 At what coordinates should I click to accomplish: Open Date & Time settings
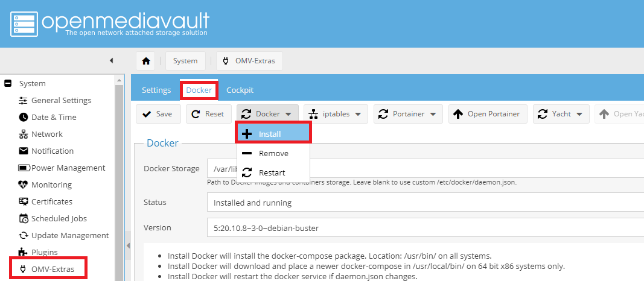pos(48,117)
